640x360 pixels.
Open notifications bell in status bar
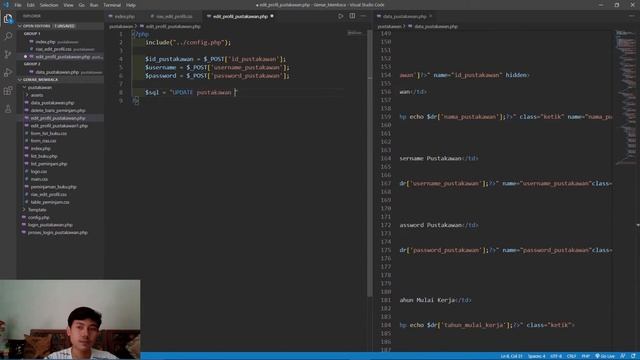click(633, 356)
